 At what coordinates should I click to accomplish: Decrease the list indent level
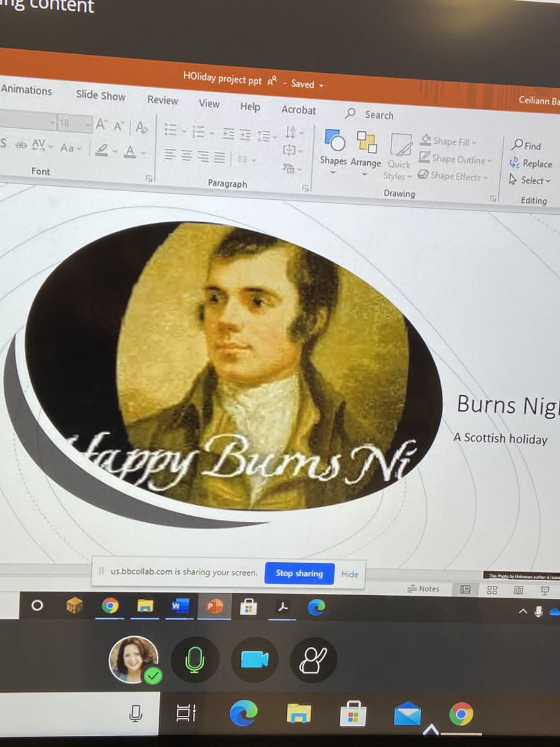click(x=228, y=133)
